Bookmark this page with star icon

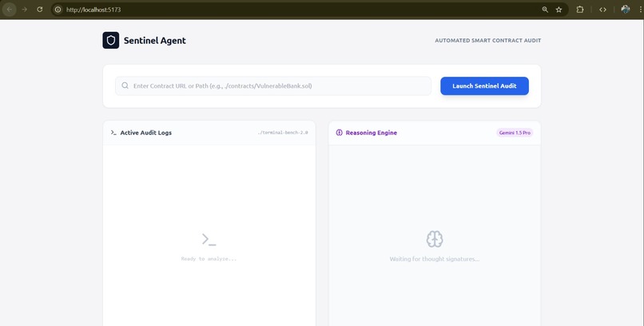point(559,10)
